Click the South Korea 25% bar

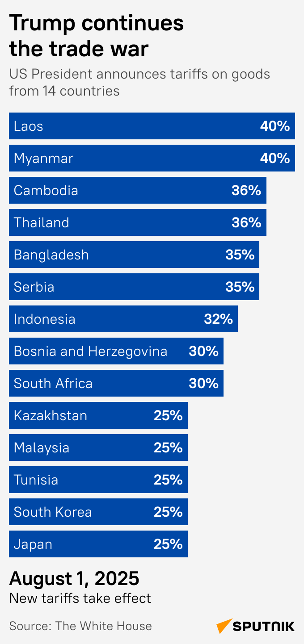98,512
